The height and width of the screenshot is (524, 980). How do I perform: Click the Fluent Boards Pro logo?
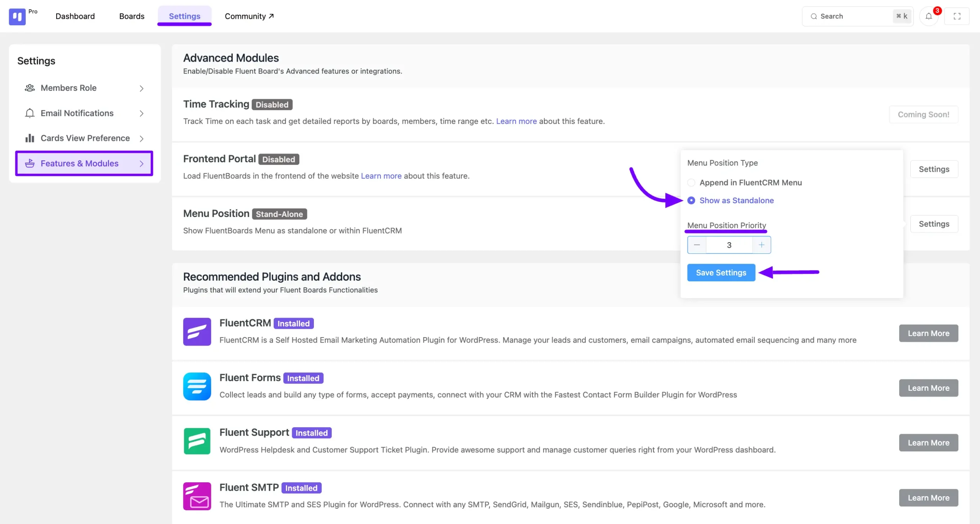(17, 16)
